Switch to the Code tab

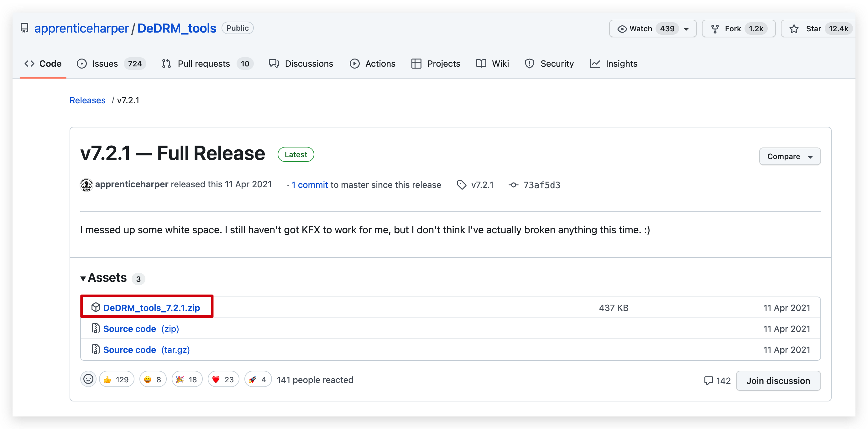pos(43,63)
